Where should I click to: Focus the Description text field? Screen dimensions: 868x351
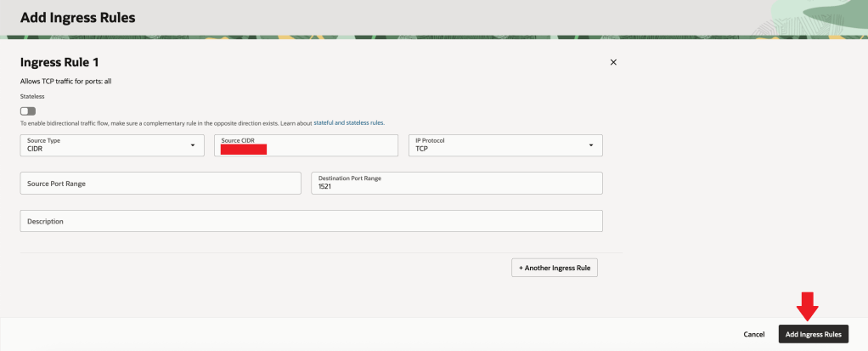point(311,221)
